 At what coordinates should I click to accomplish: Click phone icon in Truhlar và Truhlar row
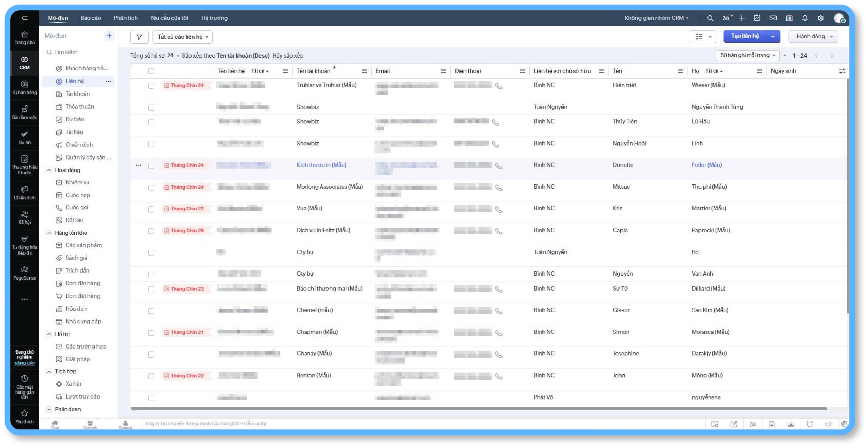click(499, 86)
